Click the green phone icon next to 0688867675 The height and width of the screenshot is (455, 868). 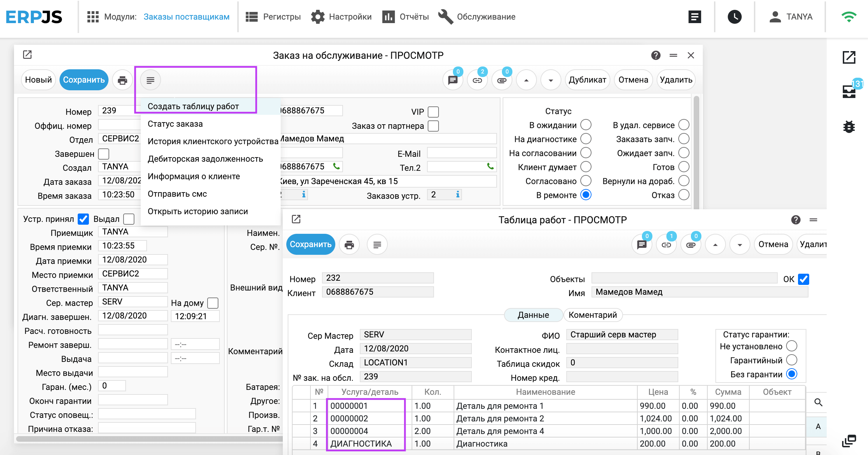click(336, 167)
